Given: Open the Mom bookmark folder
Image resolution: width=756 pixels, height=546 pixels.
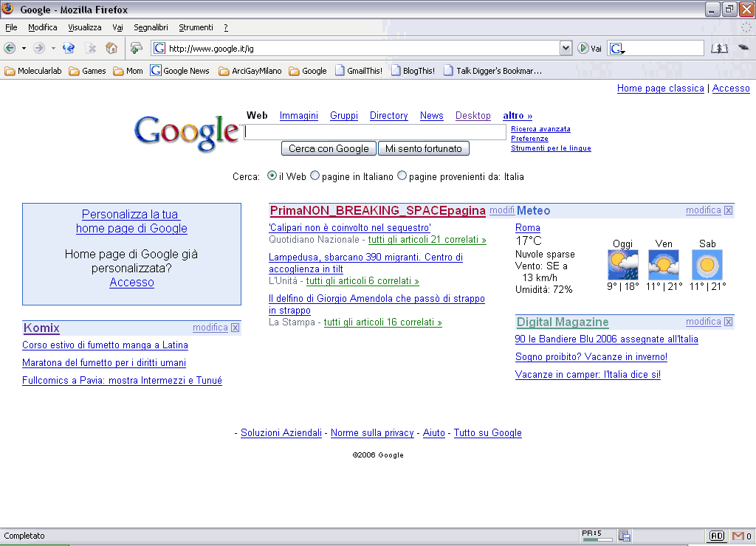Looking at the screenshot, I should click(128, 71).
